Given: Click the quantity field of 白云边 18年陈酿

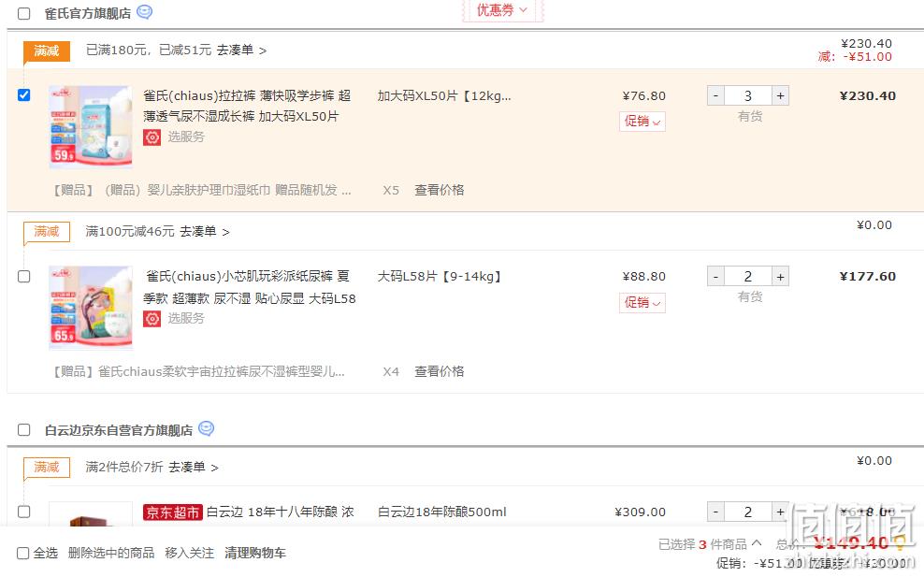Looking at the screenshot, I should pos(748,512).
